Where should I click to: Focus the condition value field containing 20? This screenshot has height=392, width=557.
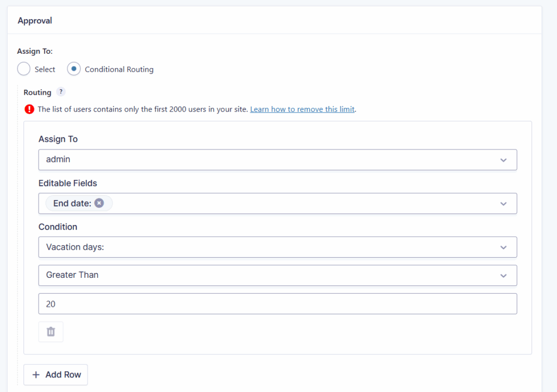coord(277,304)
